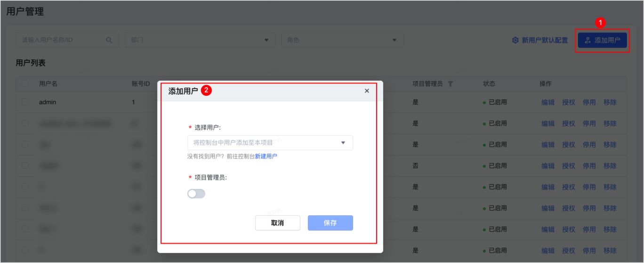Follow the 新建用户 link

(266, 156)
